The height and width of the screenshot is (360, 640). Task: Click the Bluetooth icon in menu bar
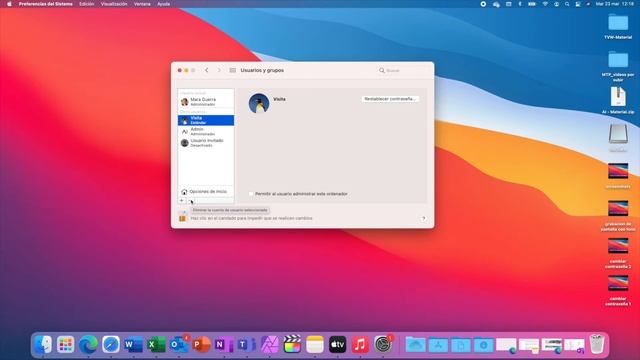[520, 4]
